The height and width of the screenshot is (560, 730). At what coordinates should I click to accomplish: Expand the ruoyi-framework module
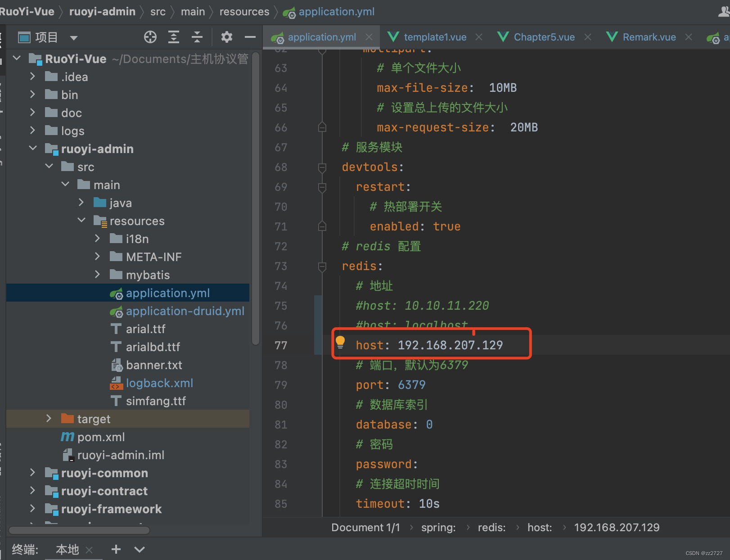tap(32, 508)
